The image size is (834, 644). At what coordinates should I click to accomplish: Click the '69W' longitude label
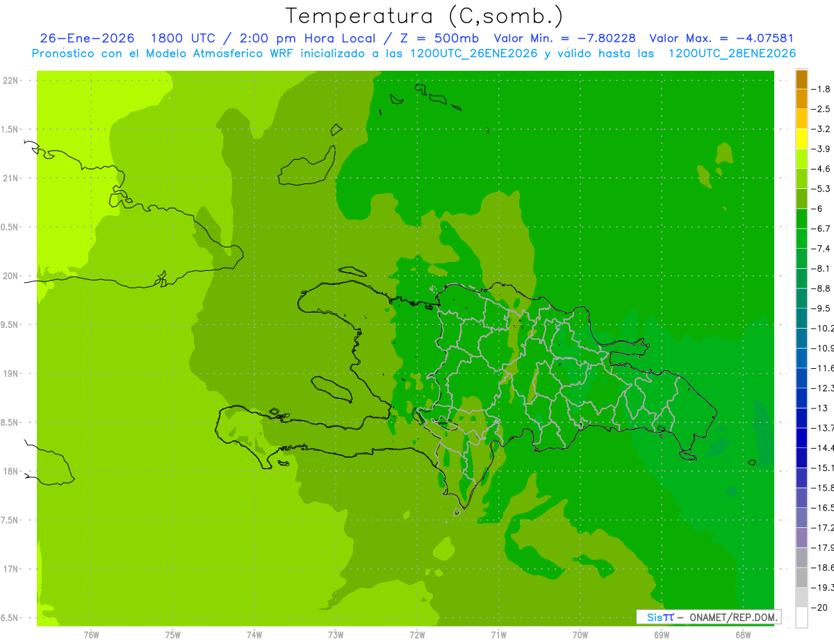tap(662, 634)
